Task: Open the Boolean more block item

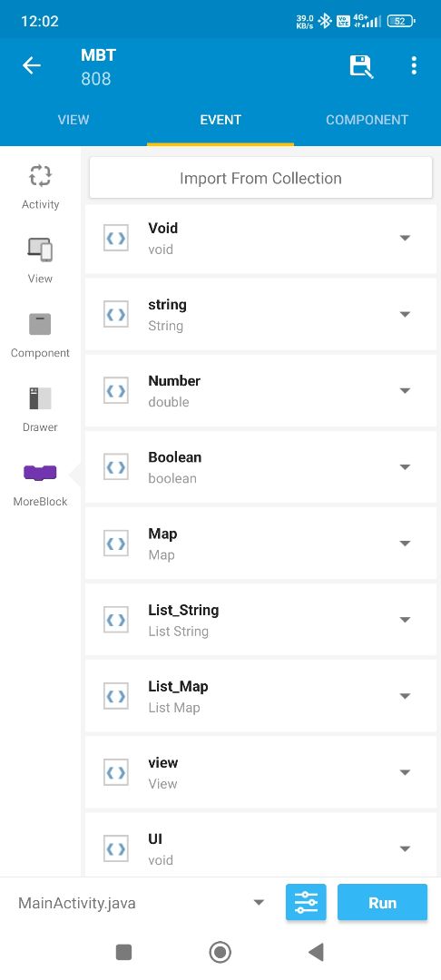Action: pyautogui.click(x=260, y=467)
